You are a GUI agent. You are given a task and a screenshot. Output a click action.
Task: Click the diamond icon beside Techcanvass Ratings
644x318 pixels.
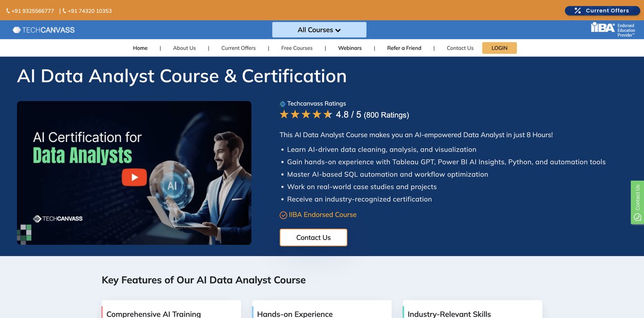pyautogui.click(x=282, y=104)
